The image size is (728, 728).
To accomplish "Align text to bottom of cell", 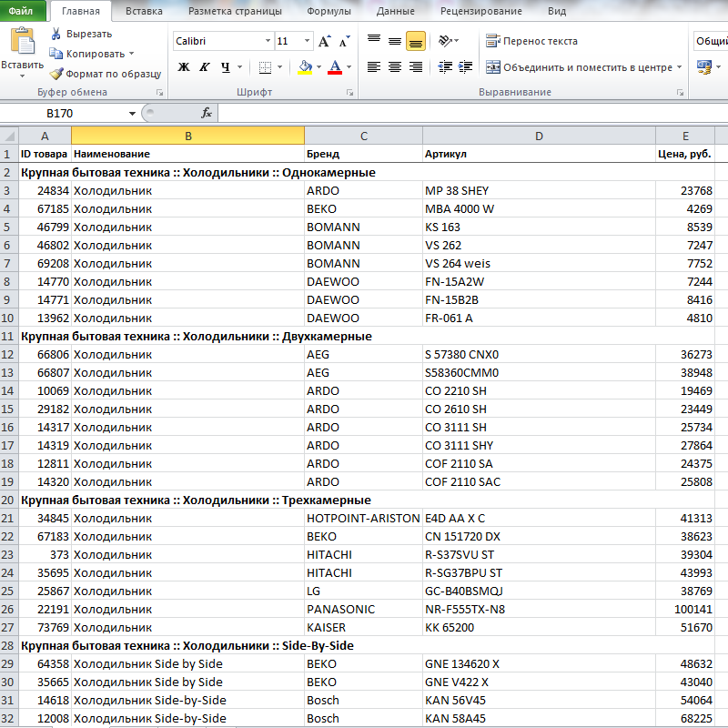I will [416, 41].
